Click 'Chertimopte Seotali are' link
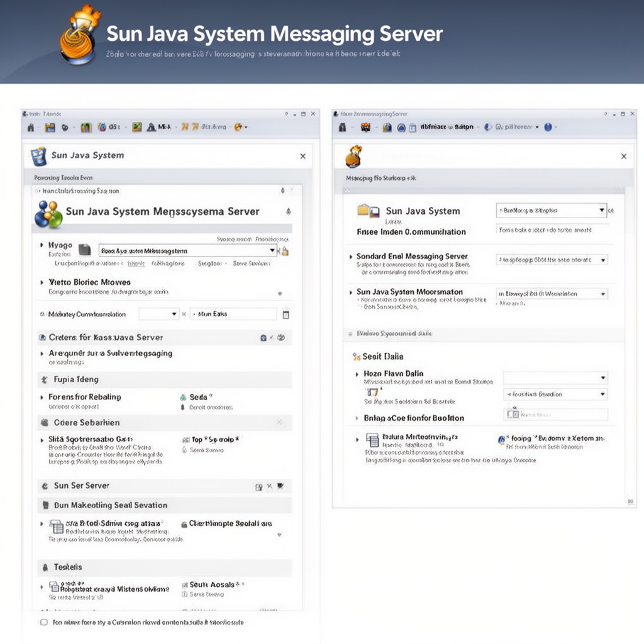The image size is (644, 644). coord(230,524)
